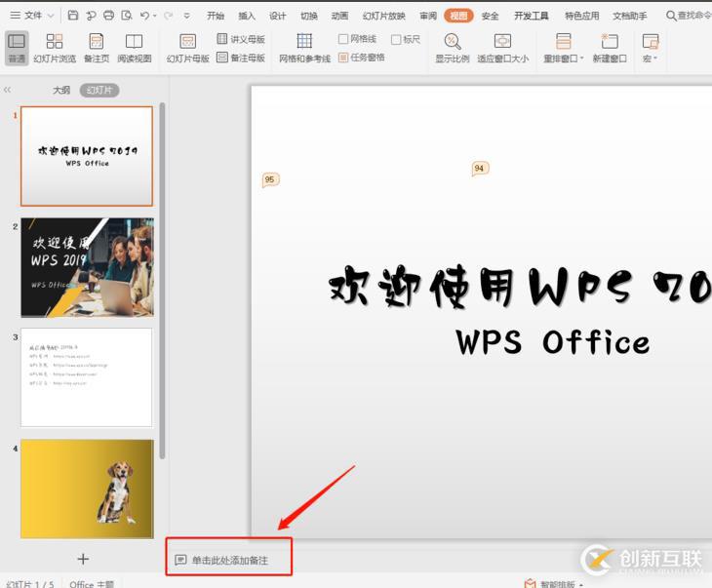712x588 pixels.
Task: Switch to 幻灯片浏览 slide sorter view
Action: coord(55,48)
